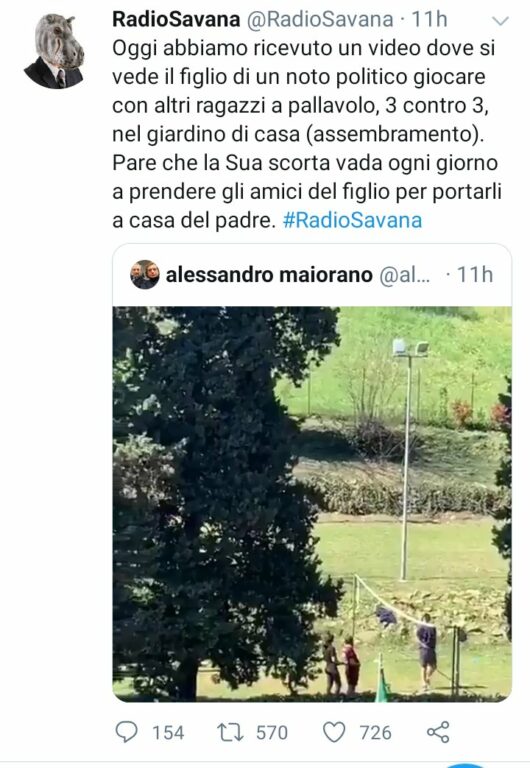View the 726 likes count
Viewport: 530px width, 768px height.
(x=376, y=733)
